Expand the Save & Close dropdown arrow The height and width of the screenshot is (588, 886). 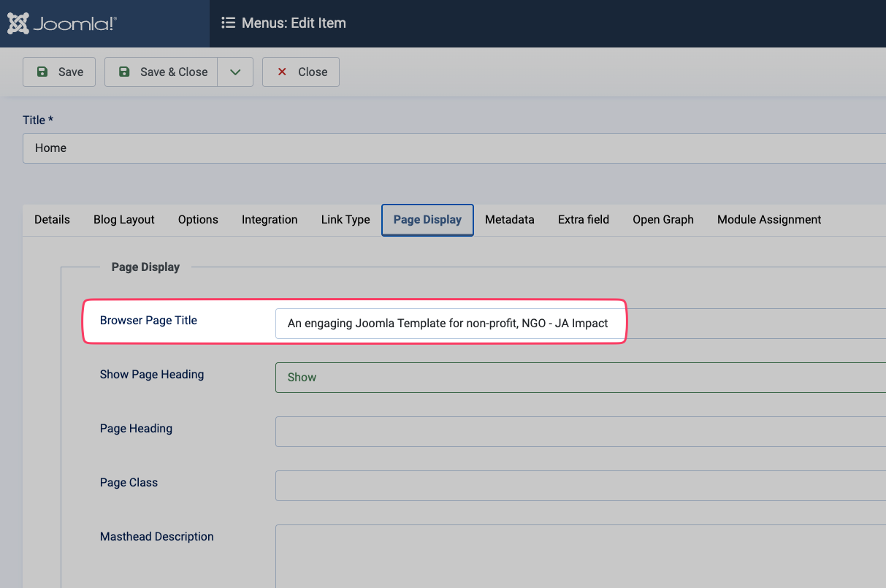point(235,72)
